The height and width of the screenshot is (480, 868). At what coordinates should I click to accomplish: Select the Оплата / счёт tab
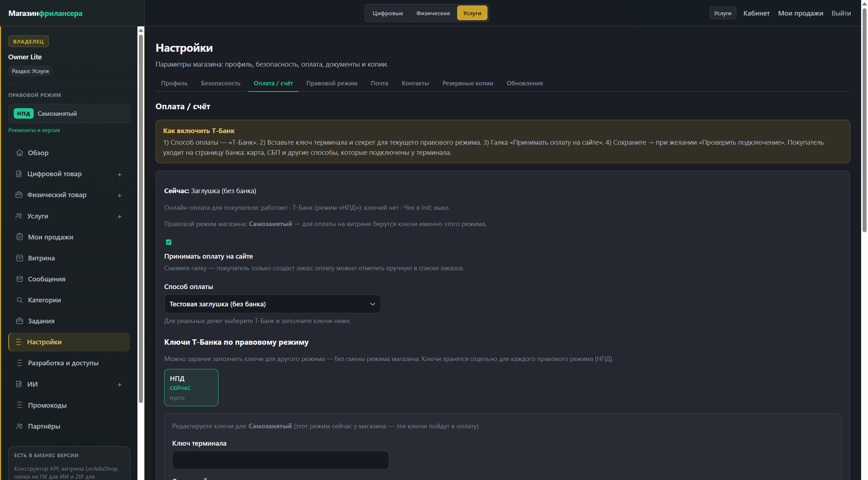pos(273,83)
